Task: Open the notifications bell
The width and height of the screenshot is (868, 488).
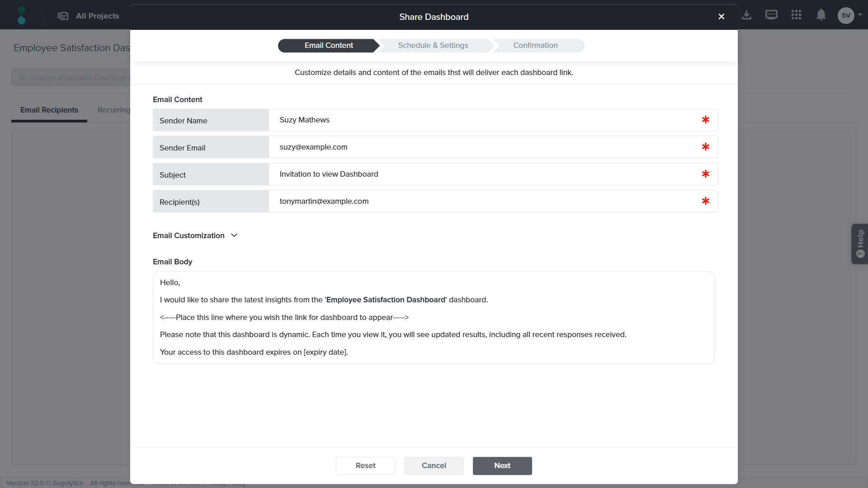Action: (821, 15)
